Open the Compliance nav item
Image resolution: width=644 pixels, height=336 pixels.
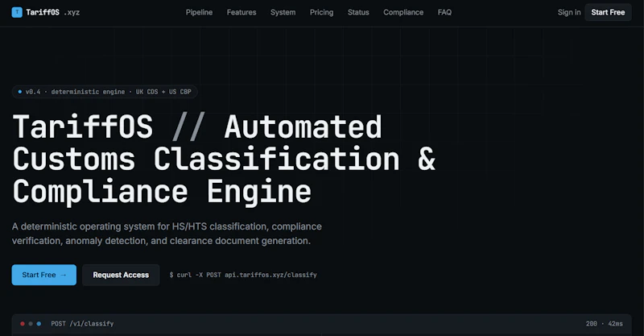coord(403,12)
